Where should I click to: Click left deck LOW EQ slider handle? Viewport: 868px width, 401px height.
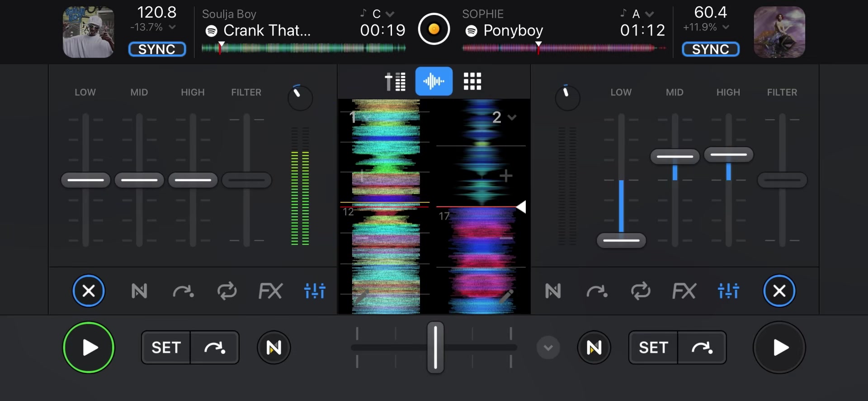(x=85, y=180)
